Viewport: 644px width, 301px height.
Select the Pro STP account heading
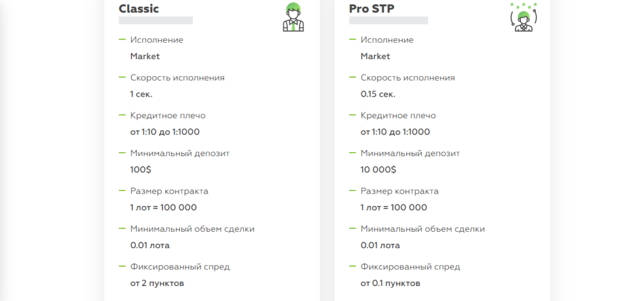pyautogui.click(x=372, y=9)
